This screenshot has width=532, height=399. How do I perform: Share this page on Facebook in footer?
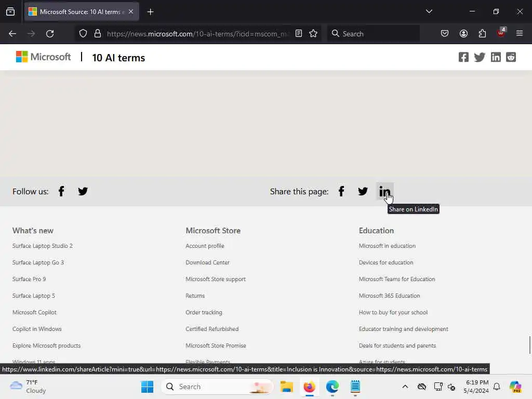[x=341, y=191]
